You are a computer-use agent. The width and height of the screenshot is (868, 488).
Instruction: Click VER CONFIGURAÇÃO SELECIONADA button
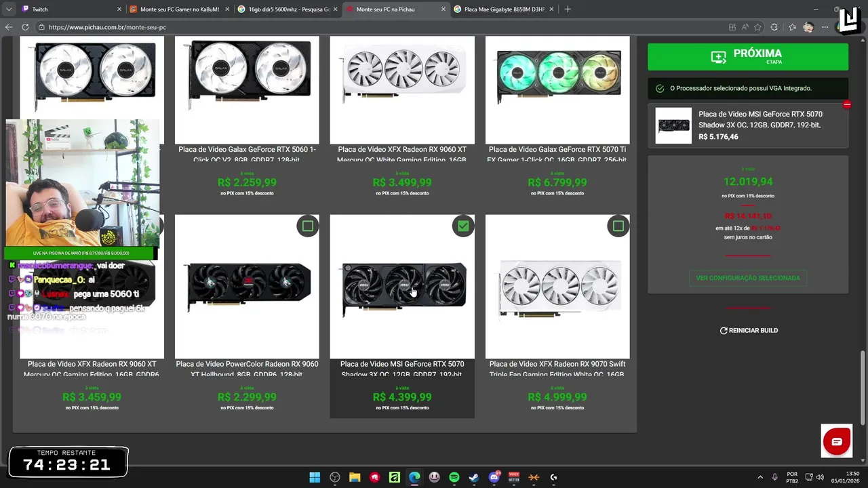pos(748,278)
